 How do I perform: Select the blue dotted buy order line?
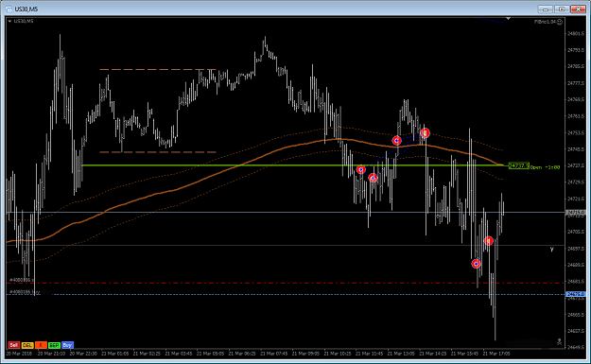pos(287,294)
